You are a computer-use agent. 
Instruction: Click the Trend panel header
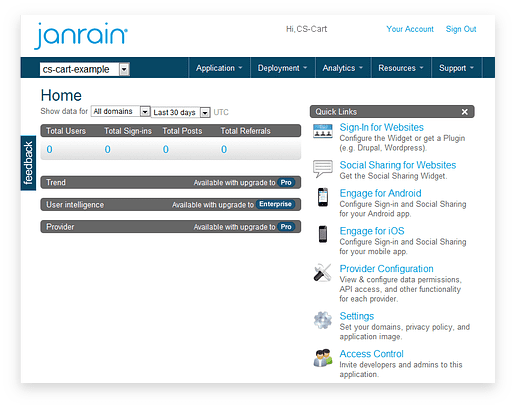pyautogui.click(x=171, y=183)
